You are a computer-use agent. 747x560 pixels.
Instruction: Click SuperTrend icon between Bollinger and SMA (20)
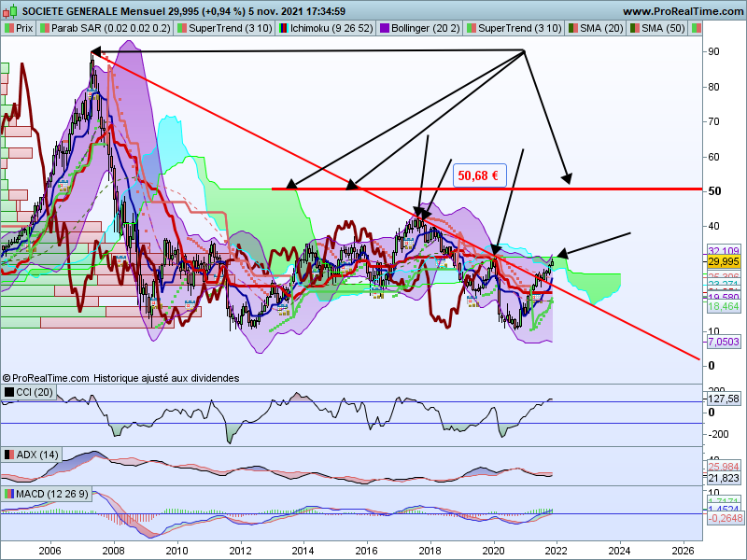pyautogui.click(x=472, y=28)
